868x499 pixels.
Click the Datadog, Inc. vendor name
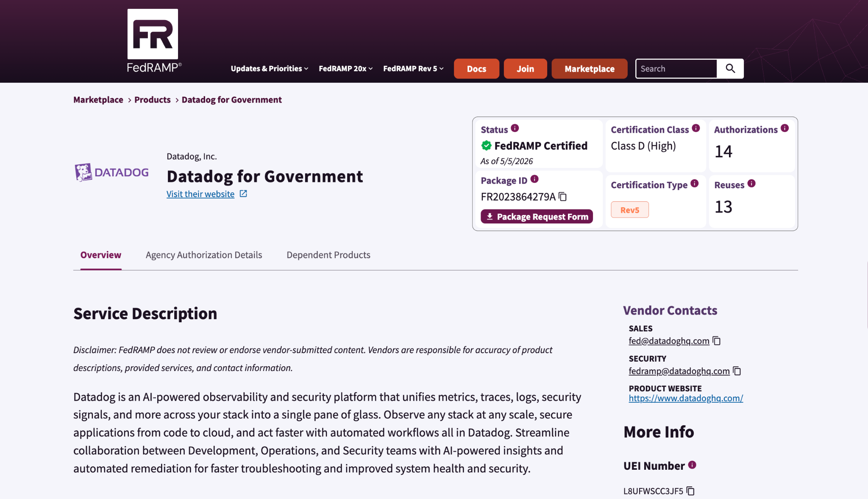tap(192, 156)
